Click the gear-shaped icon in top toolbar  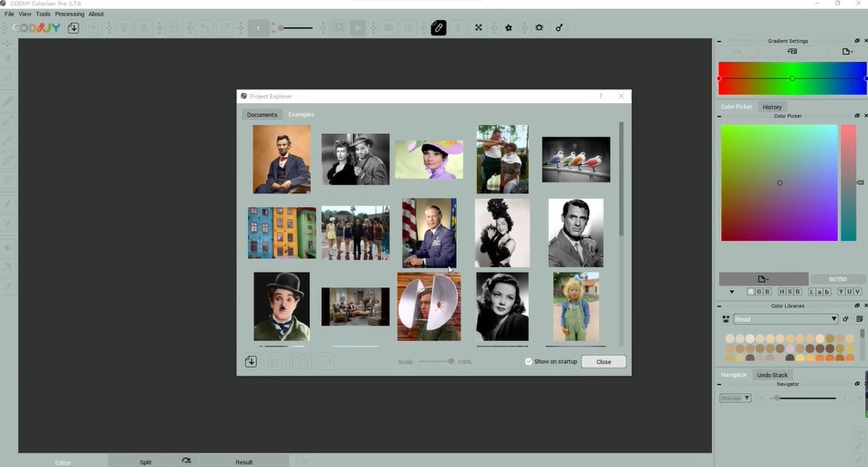539,28
